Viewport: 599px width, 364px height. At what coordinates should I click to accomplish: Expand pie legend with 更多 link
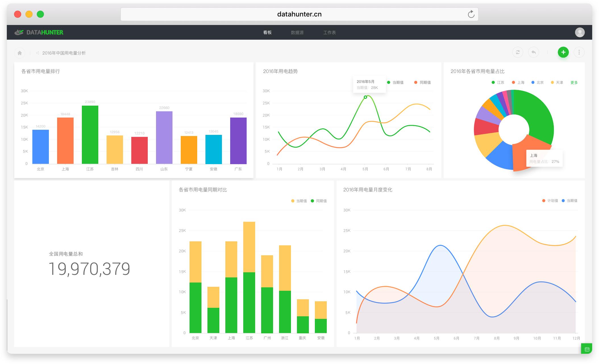click(x=574, y=83)
